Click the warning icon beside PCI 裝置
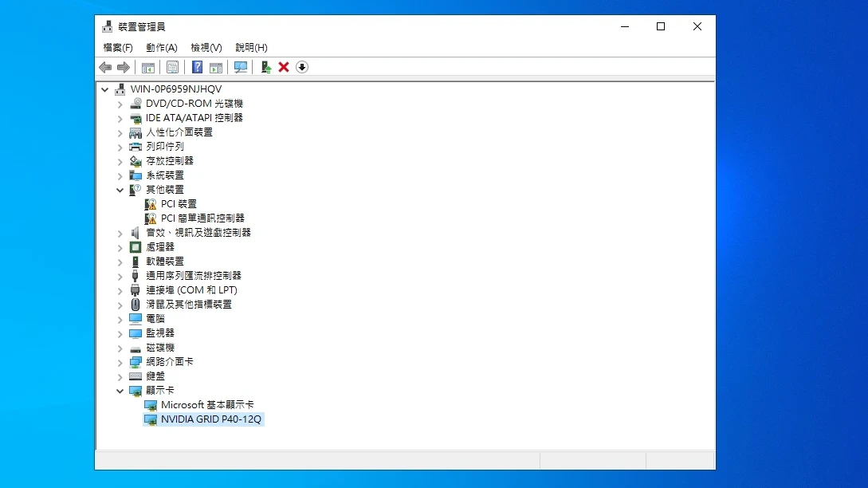Screen dimensions: 868x488 [x=151, y=204]
